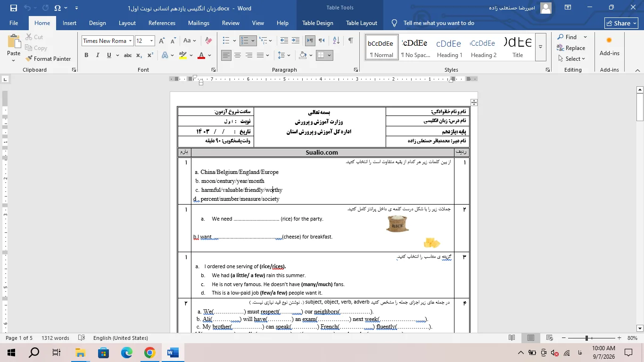The height and width of the screenshot is (362, 644).
Task: Set right-to-left text direction
Action: (322, 41)
